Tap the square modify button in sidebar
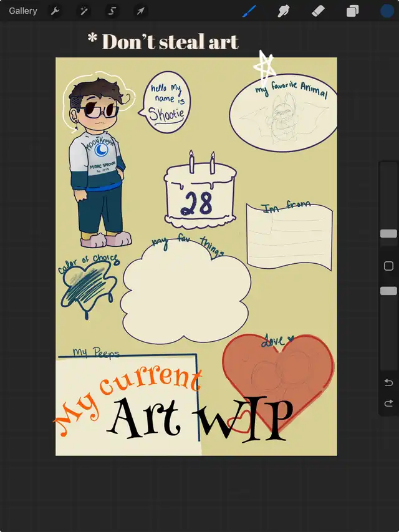This screenshot has width=399, height=532. click(388, 266)
